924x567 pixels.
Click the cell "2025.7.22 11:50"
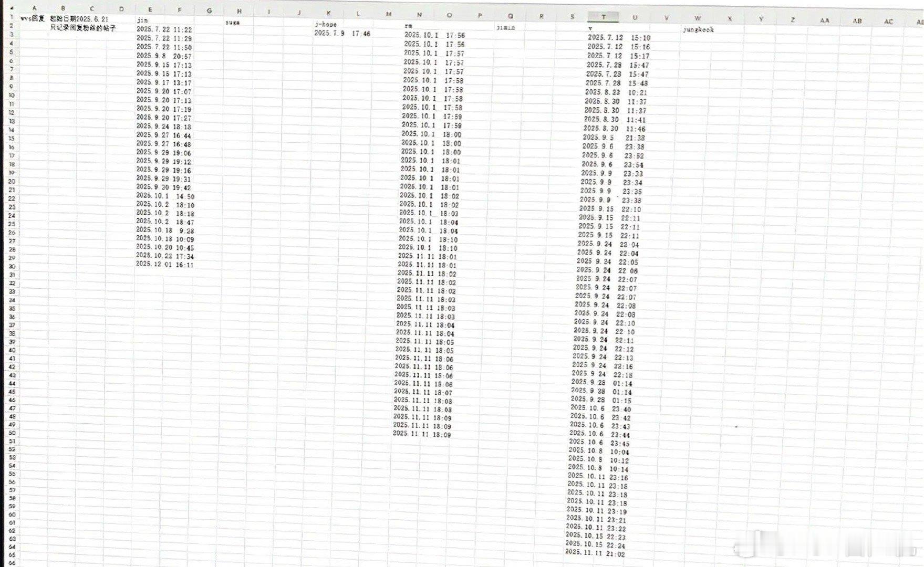[164, 47]
